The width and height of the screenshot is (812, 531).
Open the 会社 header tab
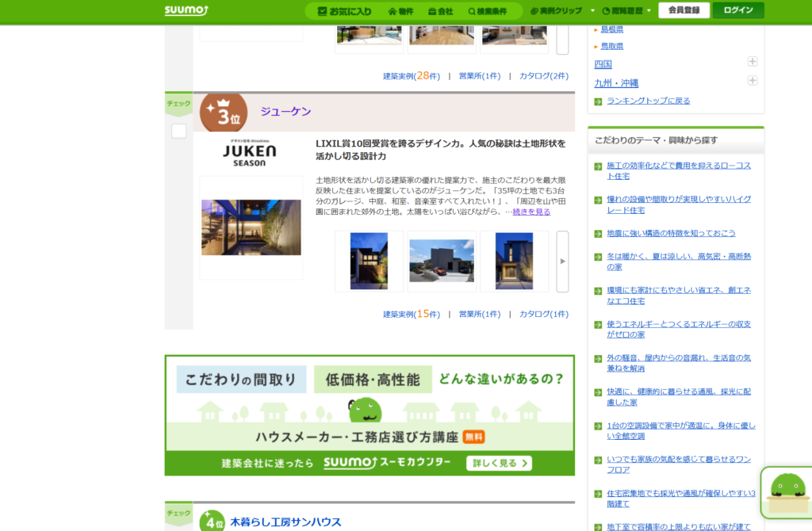point(441,11)
